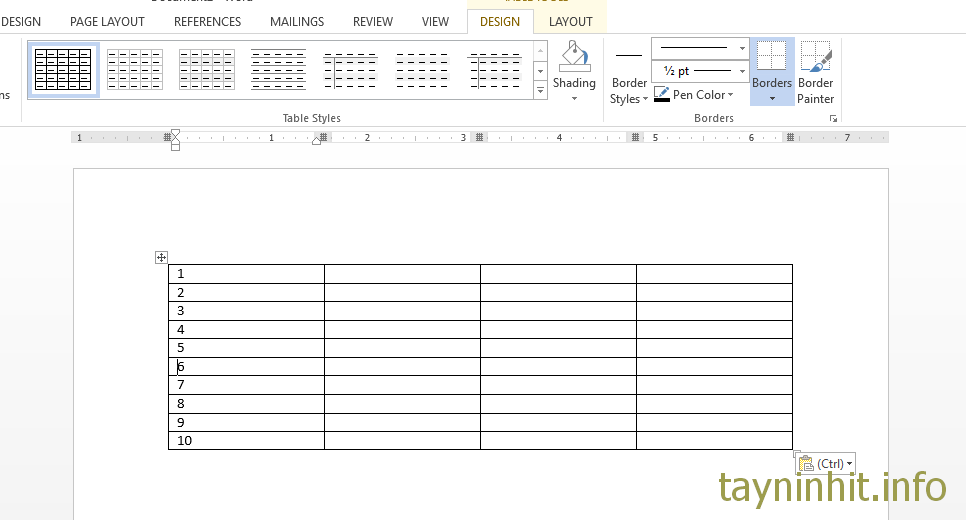Viewport: 966px width, 520px height.
Task: Open the References ribbon tab
Action: pos(207,21)
